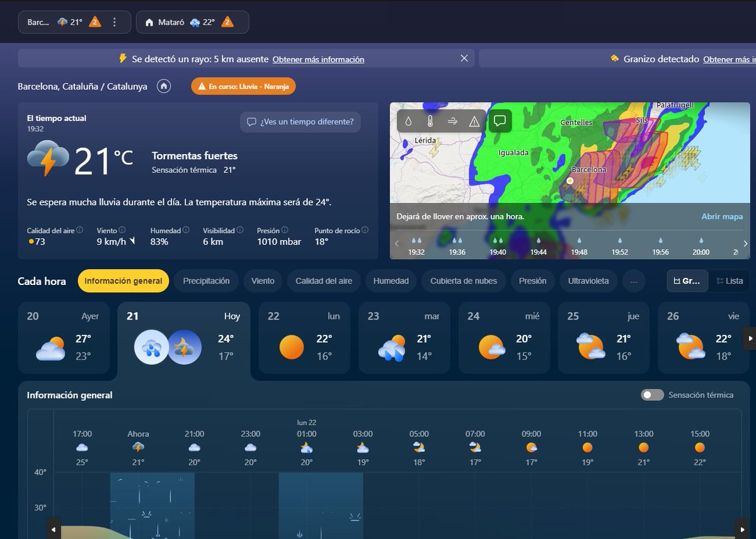
Task: Click the current storm weather icon
Action: pyautogui.click(x=48, y=158)
